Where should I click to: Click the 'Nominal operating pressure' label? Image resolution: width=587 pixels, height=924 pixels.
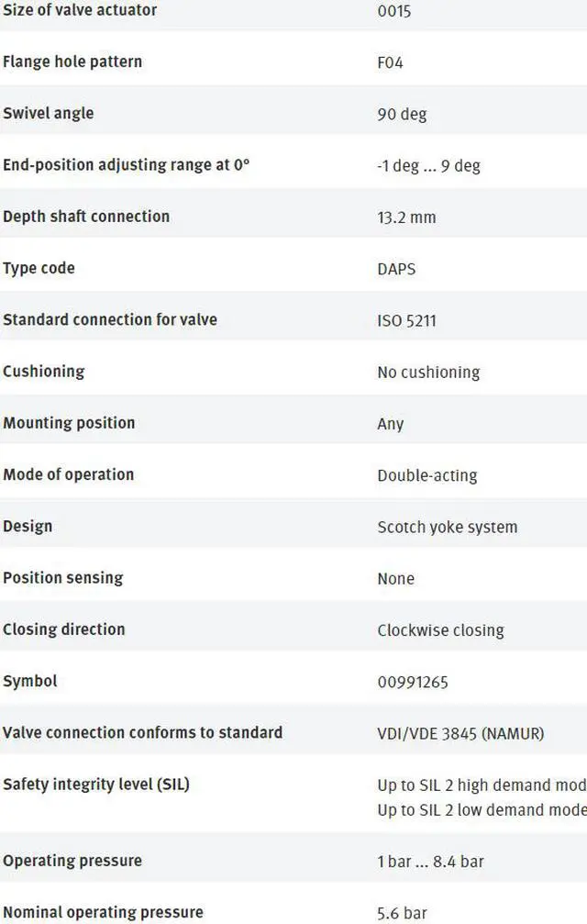103,912
